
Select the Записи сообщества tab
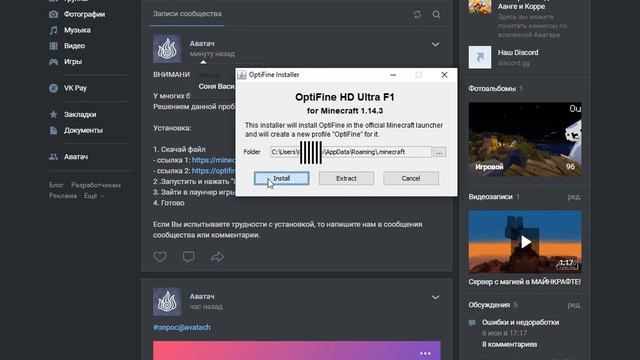tap(187, 14)
